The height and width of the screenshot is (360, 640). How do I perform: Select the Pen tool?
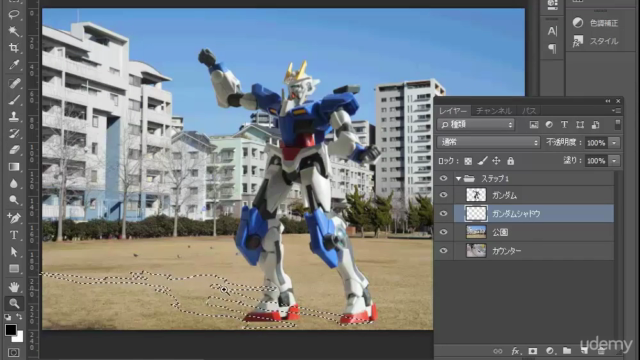pos(13,218)
